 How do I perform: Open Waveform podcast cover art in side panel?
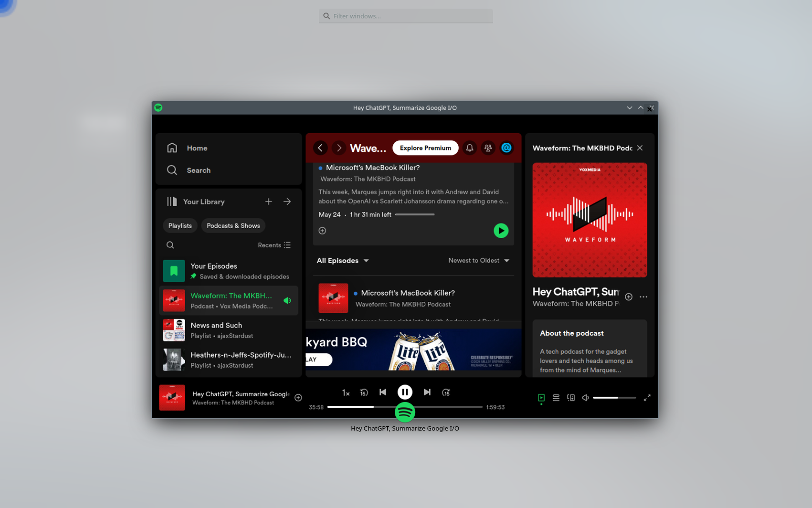point(590,220)
